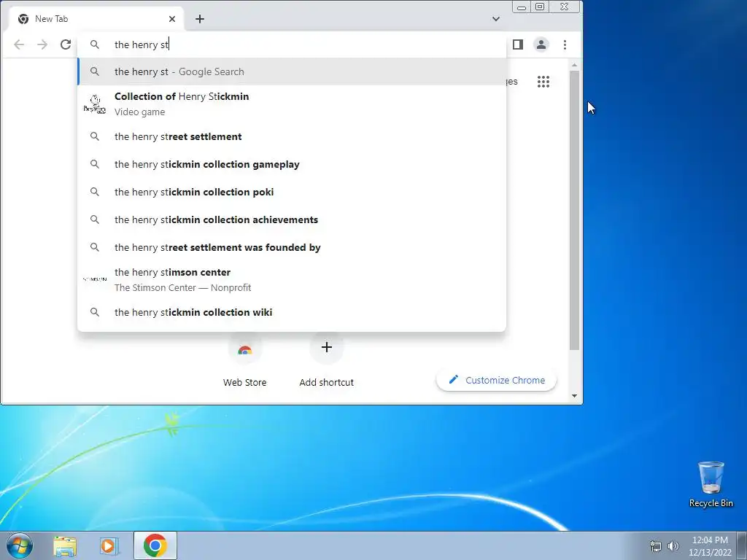The image size is (747, 560).
Task: Click the Chrome back arrow button
Action: 19,44
